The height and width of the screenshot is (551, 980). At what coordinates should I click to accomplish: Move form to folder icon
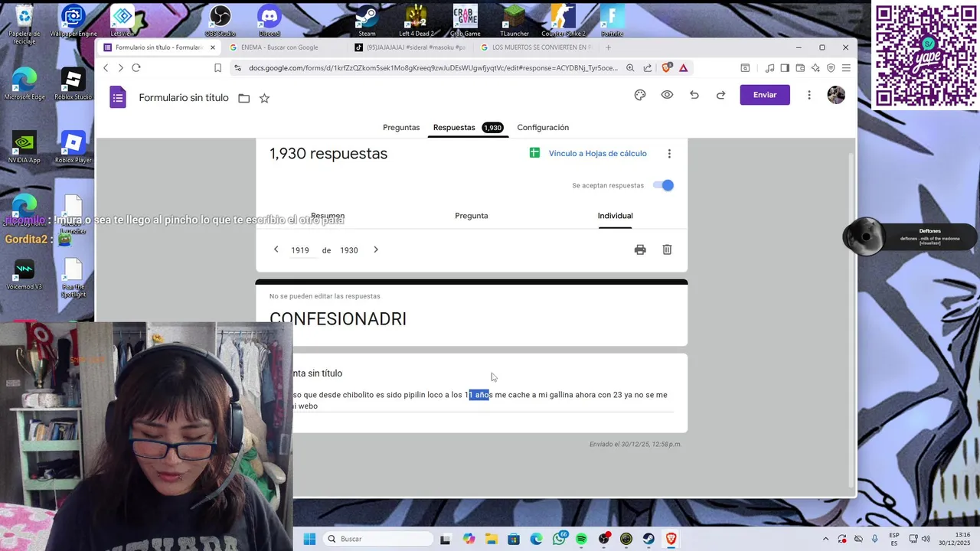click(x=244, y=98)
